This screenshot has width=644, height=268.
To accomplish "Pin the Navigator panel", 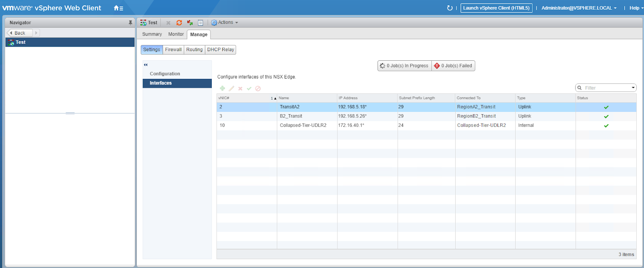I will click(130, 23).
